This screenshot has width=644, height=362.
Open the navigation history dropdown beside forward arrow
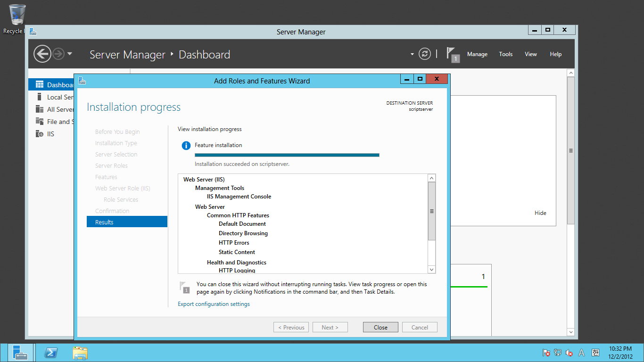click(x=70, y=54)
